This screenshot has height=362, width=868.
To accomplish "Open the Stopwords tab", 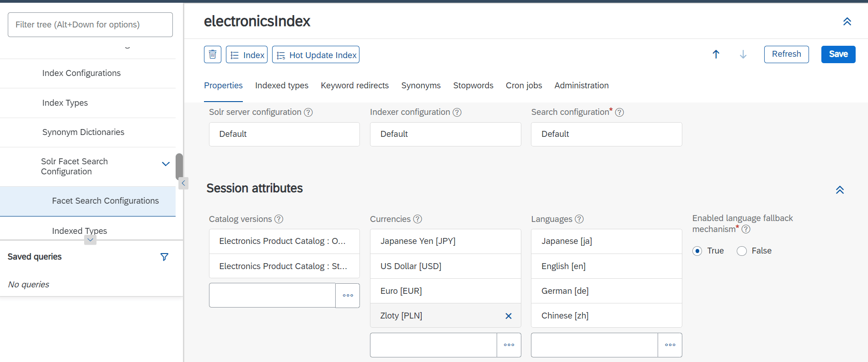I will (x=473, y=86).
